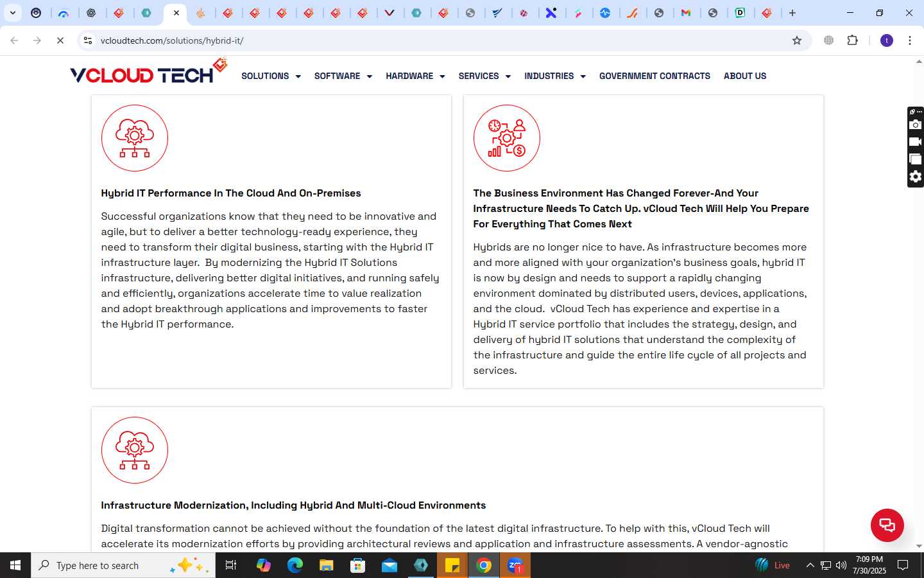The image size is (924, 578).
Task: Go back to the previous page
Action: coord(14,40)
